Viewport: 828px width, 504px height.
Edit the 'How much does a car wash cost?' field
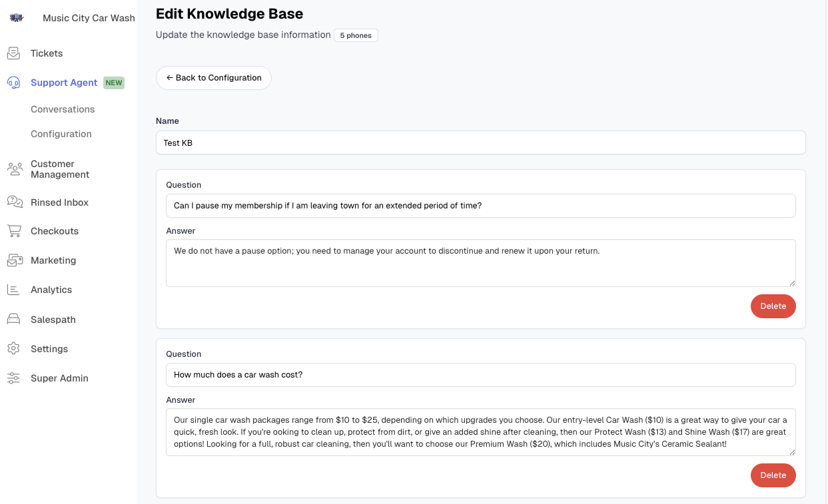481,375
